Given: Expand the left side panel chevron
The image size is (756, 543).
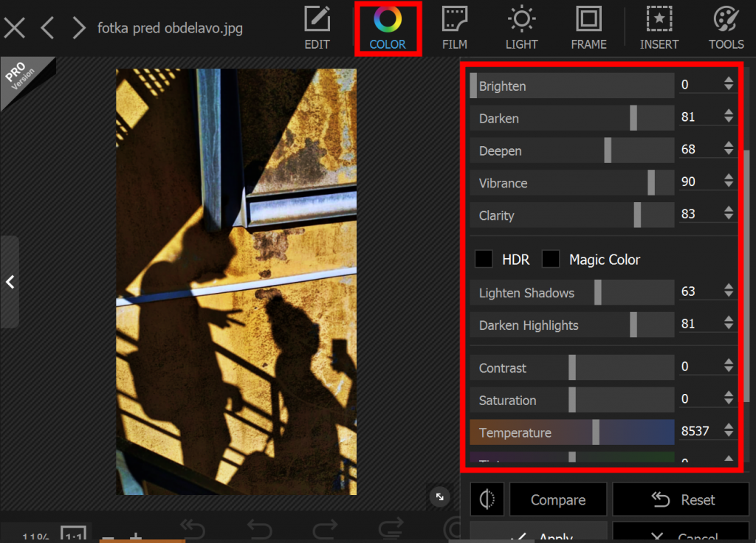Looking at the screenshot, I should click(x=10, y=282).
